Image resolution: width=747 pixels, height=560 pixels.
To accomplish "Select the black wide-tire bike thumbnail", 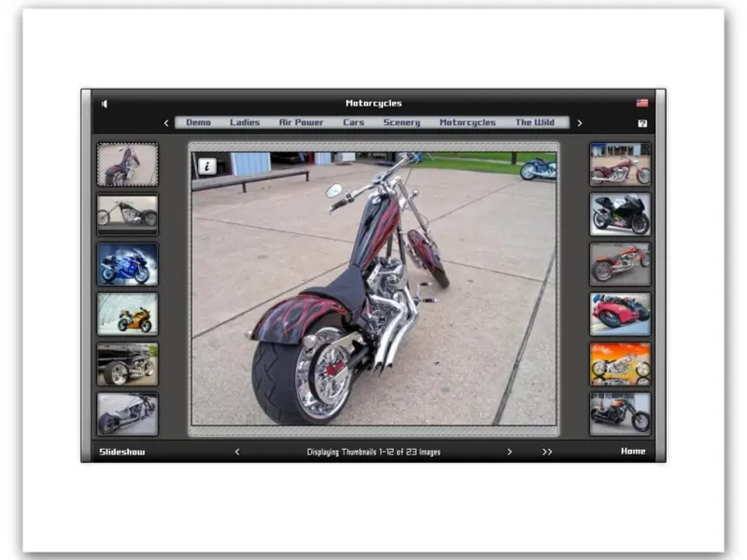I will coord(127,364).
